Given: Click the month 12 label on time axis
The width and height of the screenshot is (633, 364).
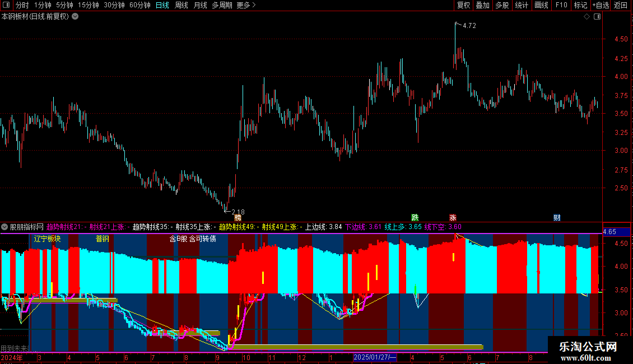Looking at the screenshot, I should [x=302, y=358].
